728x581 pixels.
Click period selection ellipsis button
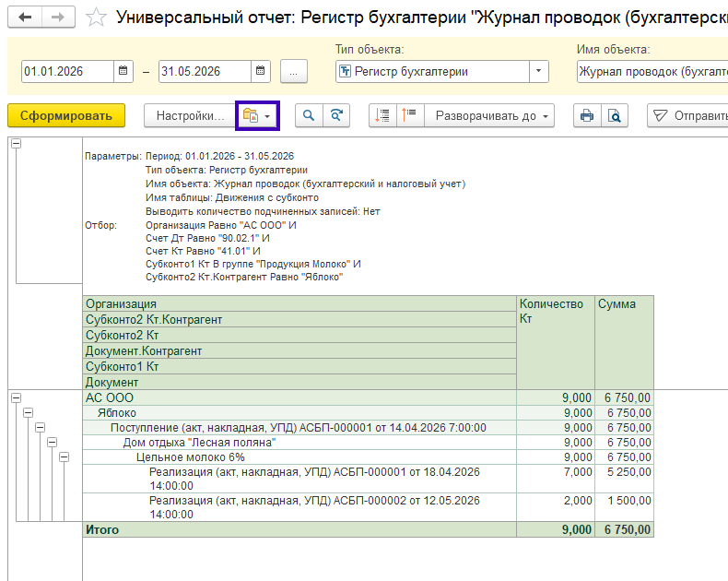(293, 72)
